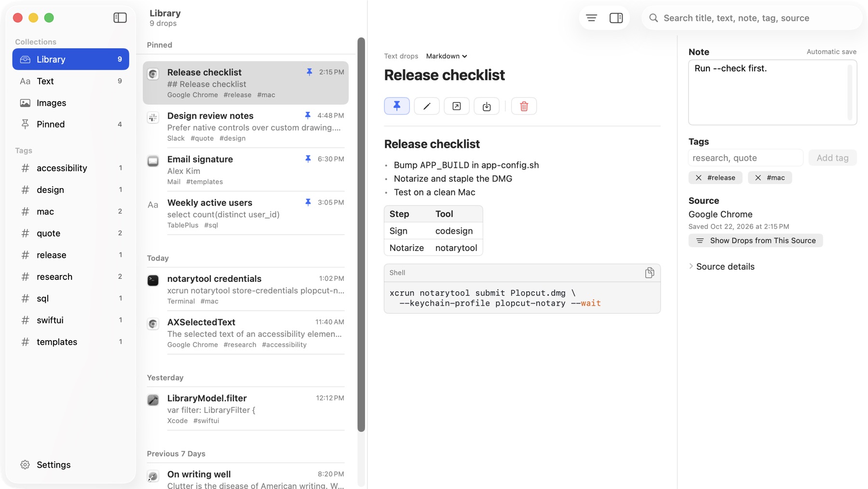Open drop in source app icon
This screenshot has width=868, height=489.
tap(457, 106)
